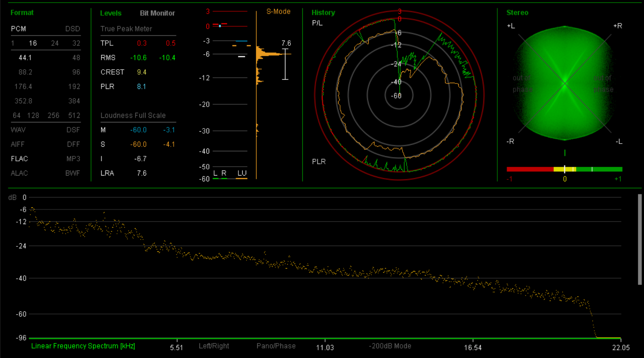The image size is (644, 358).
Task: Click the 16 bit depth value
Action: tap(33, 43)
